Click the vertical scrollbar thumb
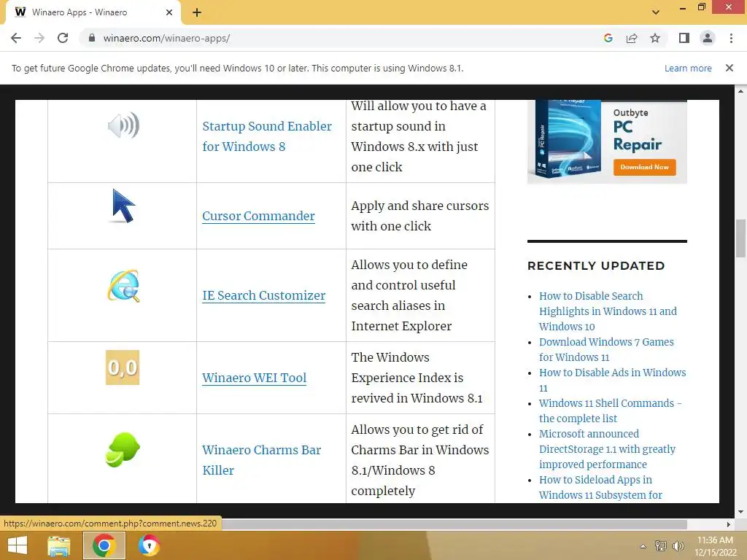Viewport: 747px width, 560px height. [740, 238]
